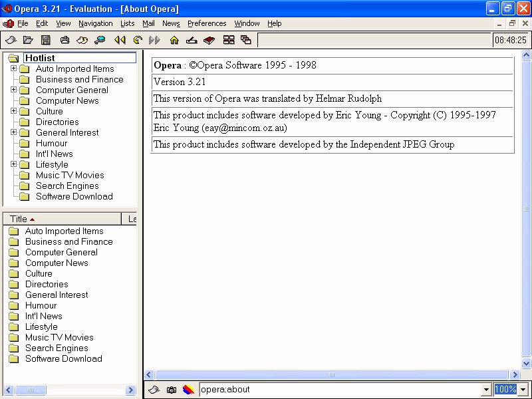Open the Navigation menu

(96, 23)
